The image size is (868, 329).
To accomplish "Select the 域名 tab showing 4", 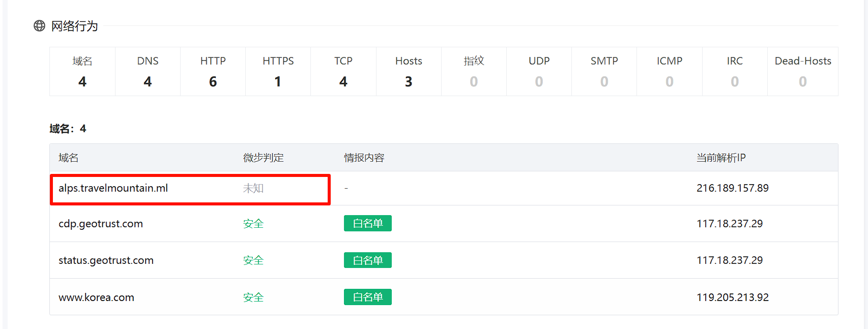I will coord(82,71).
